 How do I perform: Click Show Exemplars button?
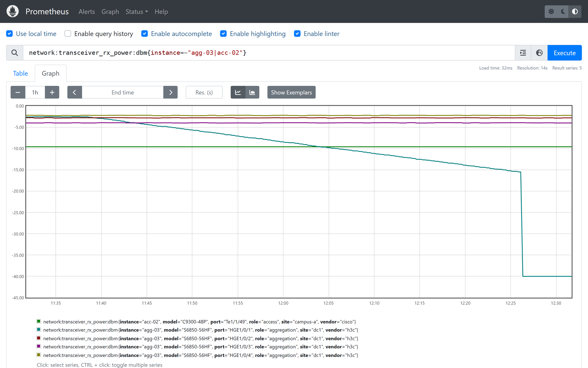[291, 92]
